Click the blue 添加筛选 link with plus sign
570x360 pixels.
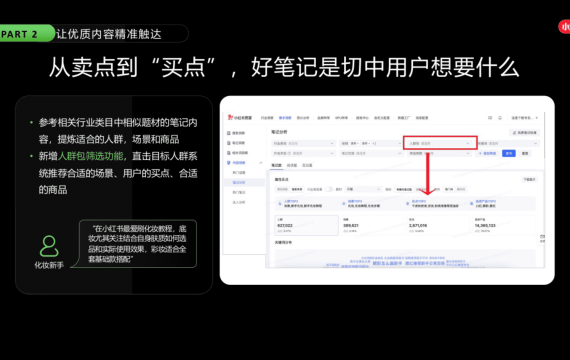(x=487, y=153)
